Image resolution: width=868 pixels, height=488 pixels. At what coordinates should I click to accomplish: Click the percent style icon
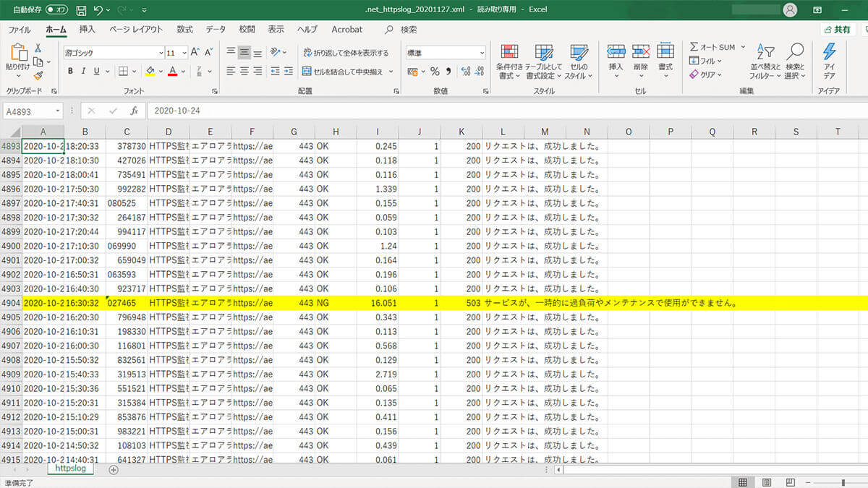pos(435,72)
